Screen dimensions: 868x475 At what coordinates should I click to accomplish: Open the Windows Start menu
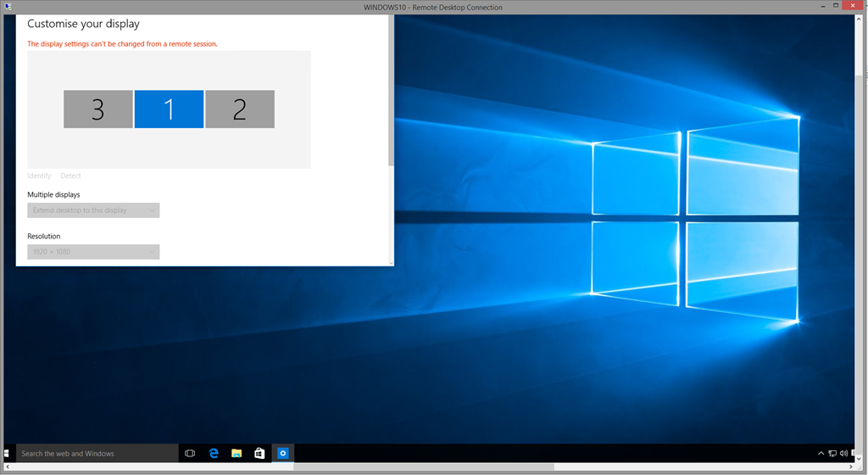click(7, 454)
